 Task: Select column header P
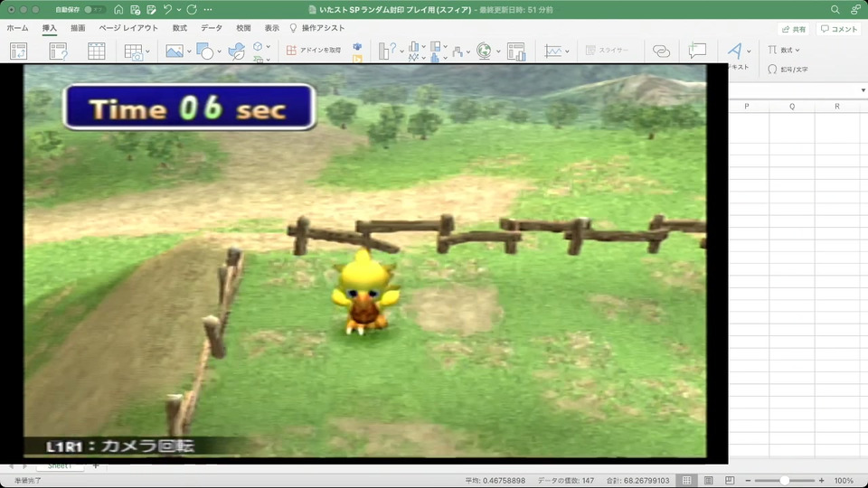[747, 107]
